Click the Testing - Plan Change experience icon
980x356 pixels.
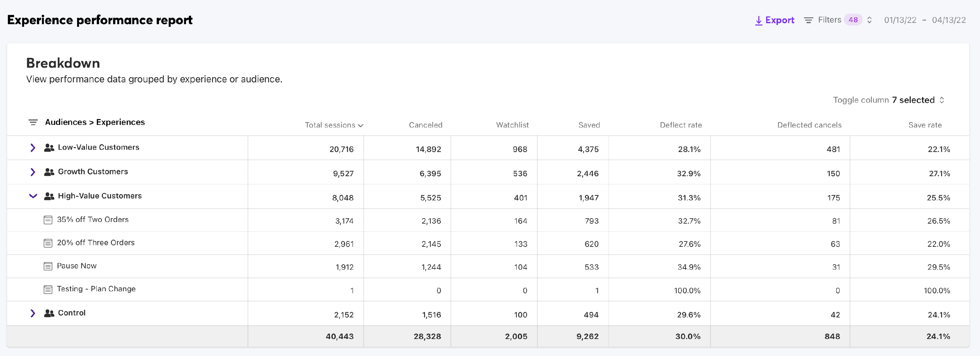(48, 289)
